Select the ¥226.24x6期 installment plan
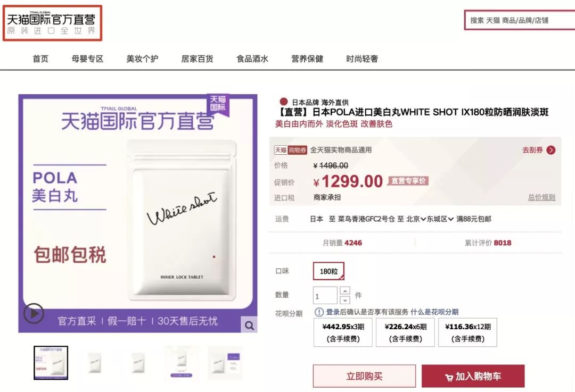This screenshot has width=575, height=392. (x=405, y=332)
